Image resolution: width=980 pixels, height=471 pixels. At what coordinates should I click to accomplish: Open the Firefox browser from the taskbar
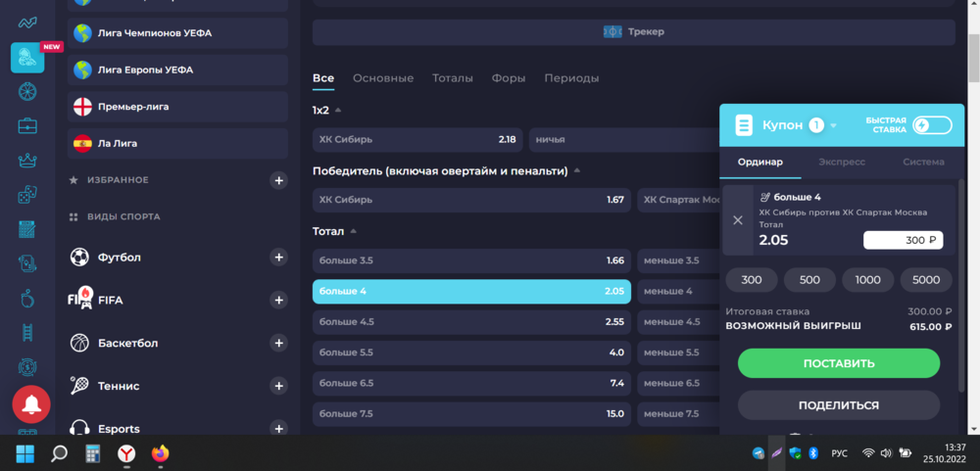(x=160, y=452)
